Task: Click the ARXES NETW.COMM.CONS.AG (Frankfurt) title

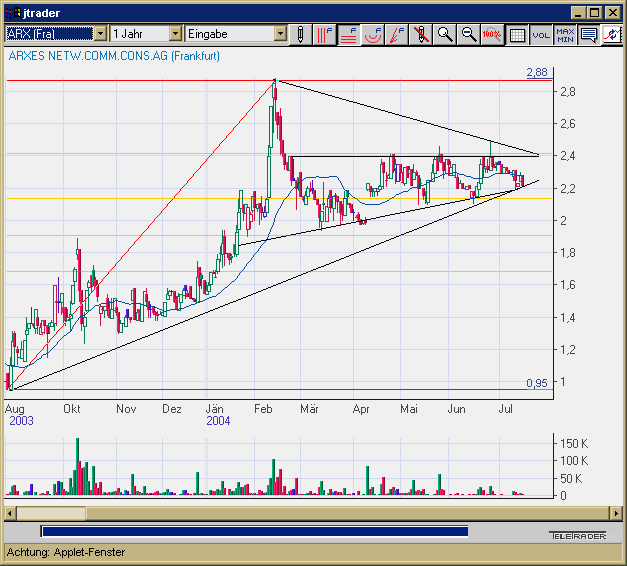Action: [114, 56]
